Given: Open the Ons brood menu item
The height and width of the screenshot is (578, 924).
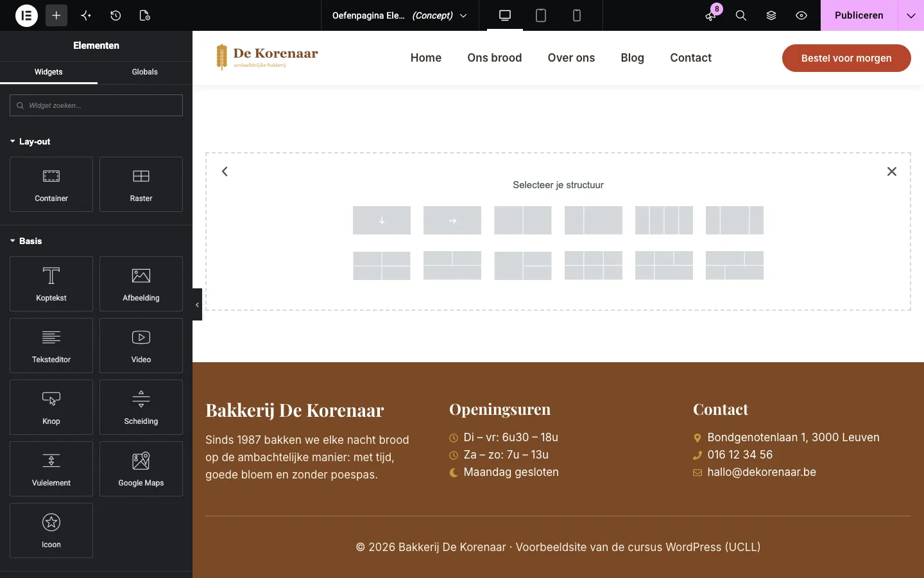Looking at the screenshot, I should click(495, 58).
